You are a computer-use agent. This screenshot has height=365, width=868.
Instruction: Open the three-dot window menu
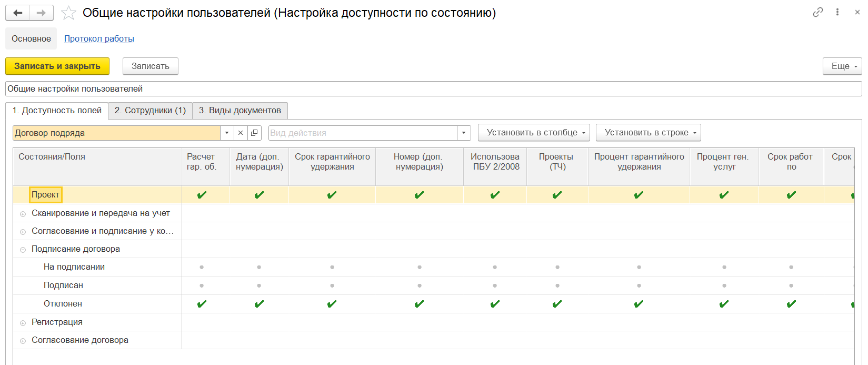(x=837, y=12)
